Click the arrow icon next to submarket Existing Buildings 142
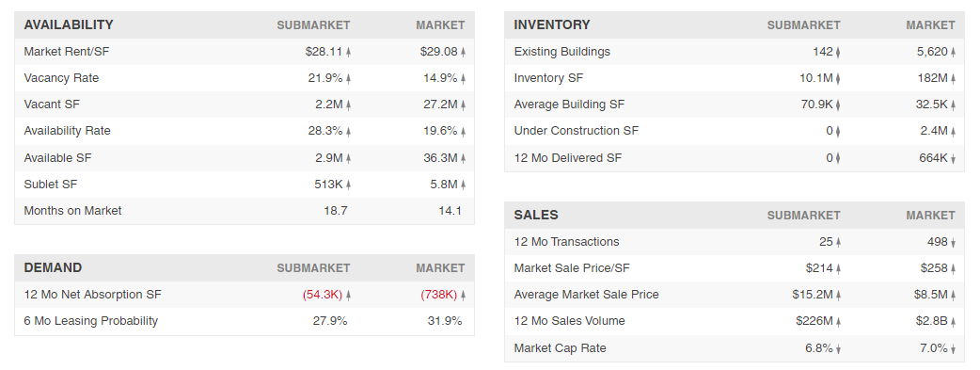This screenshot has width=980, height=370. (838, 53)
